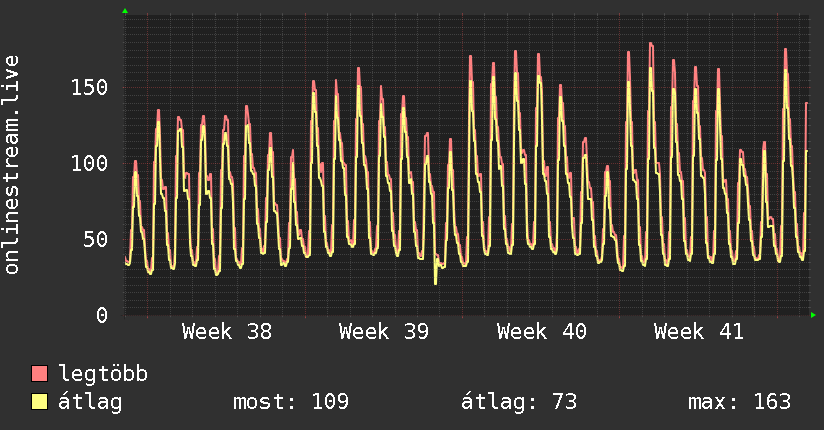Screen dimensions: 824x430
Task: Click the 'max: 163' statistic
Action: point(739,402)
